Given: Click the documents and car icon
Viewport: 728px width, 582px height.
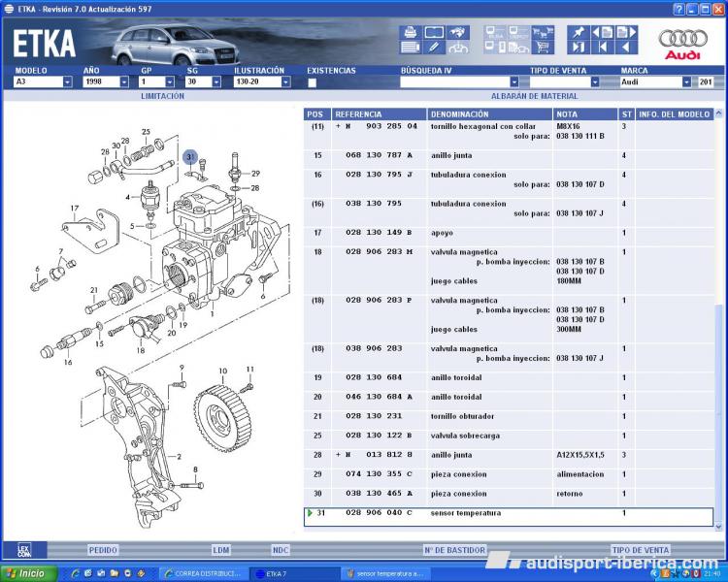Looking at the screenshot, I should [518, 47].
